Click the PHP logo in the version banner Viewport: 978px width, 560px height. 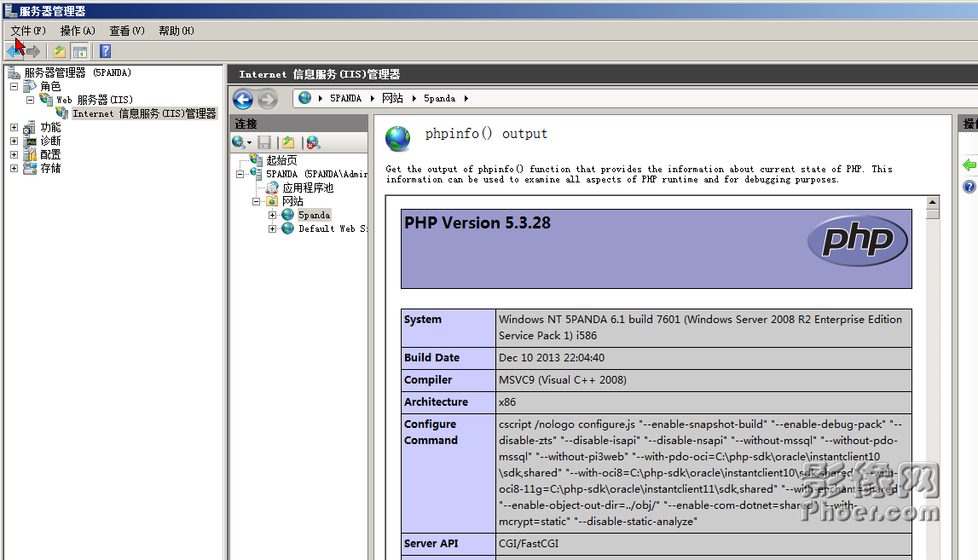click(x=857, y=240)
